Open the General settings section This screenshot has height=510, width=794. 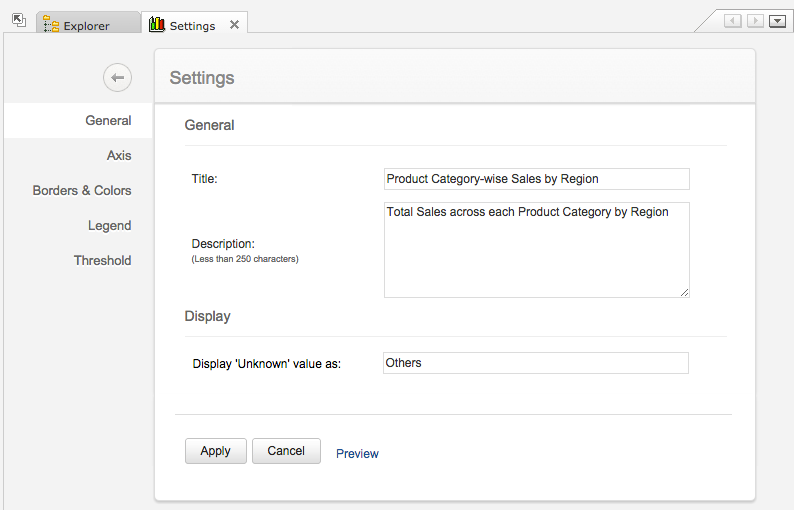tap(108, 120)
